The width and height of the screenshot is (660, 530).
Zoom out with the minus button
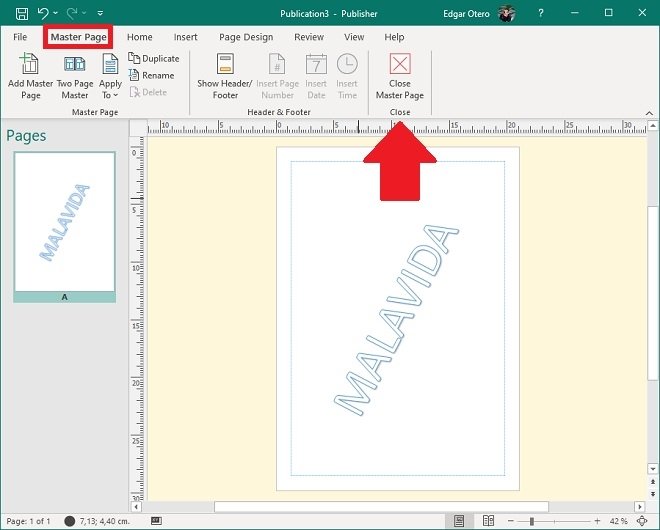click(x=511, y=521)
